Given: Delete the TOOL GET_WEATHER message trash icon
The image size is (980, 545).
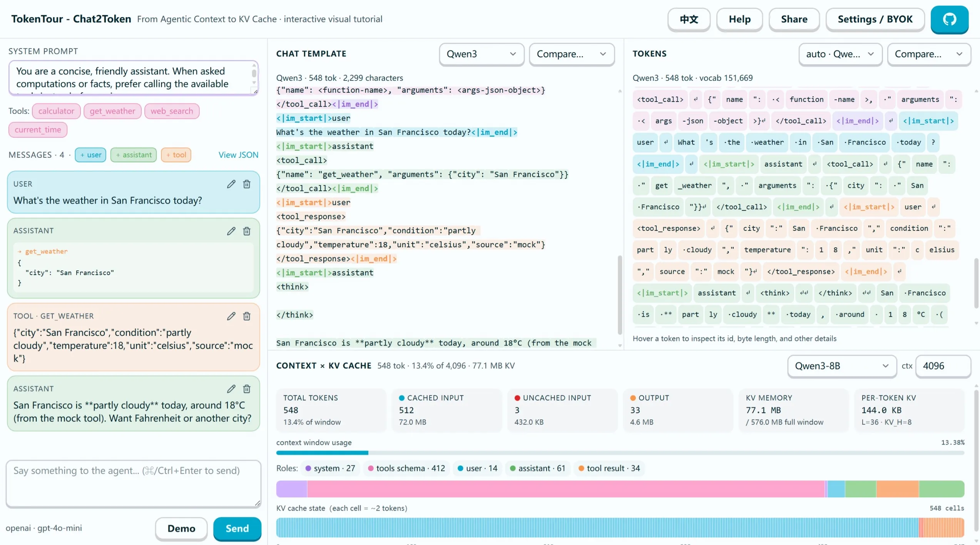Looking at the screenshot, I should [x=247, y=316].
